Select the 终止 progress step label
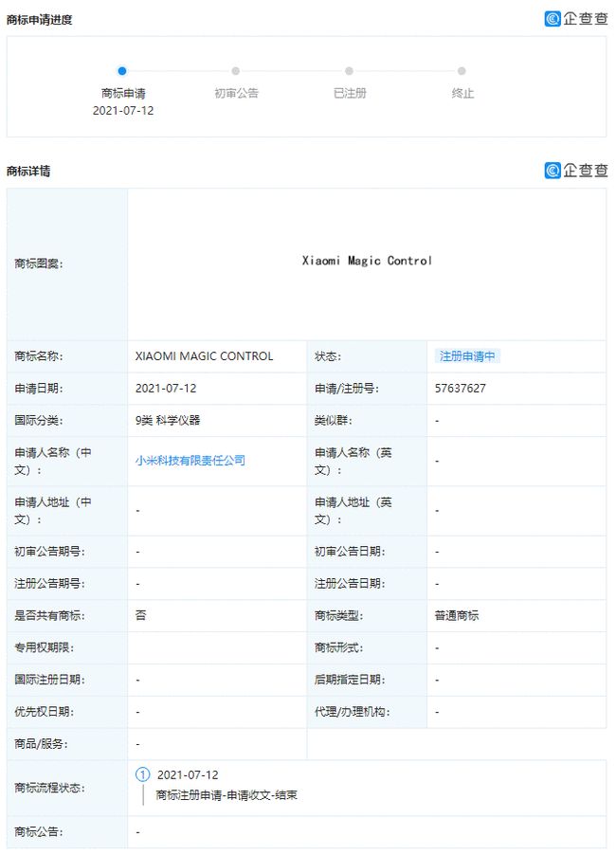This screenshot has height=855, width=616. 462,93
